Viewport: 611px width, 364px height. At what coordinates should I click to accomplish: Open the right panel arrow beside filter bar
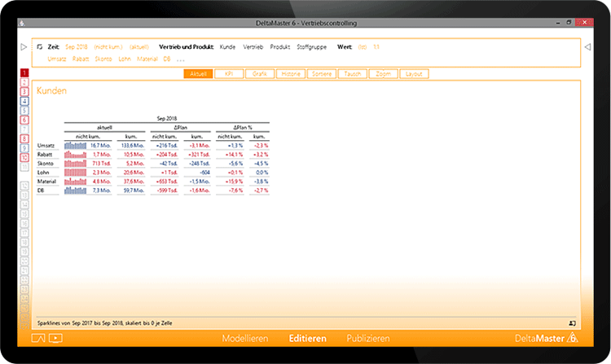point(587,46)
